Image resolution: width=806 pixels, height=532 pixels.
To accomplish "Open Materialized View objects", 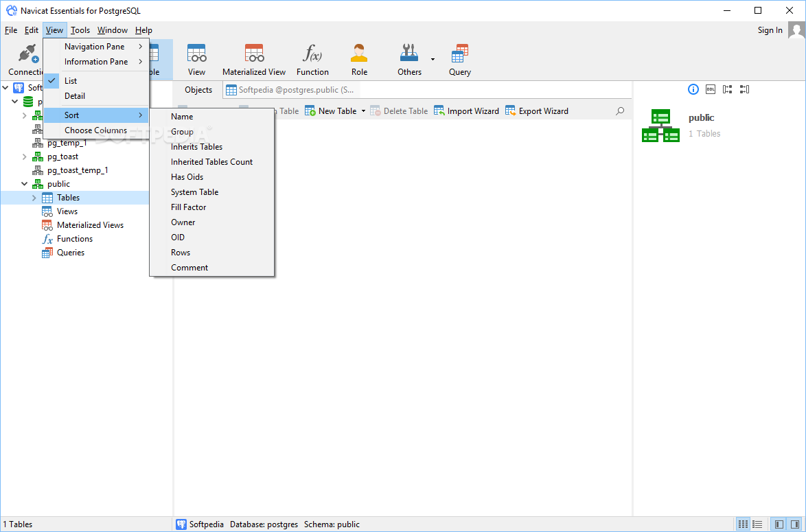I will [254, 60].
